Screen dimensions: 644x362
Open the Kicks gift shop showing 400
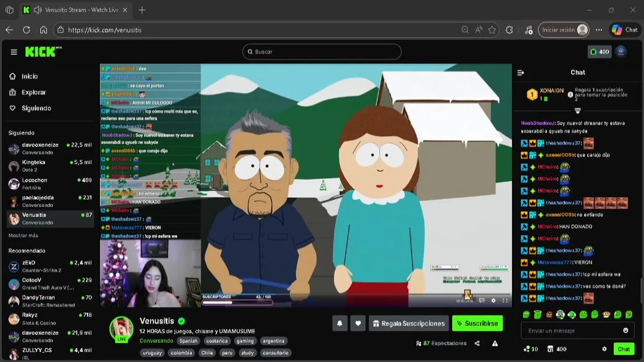(557, 349)
